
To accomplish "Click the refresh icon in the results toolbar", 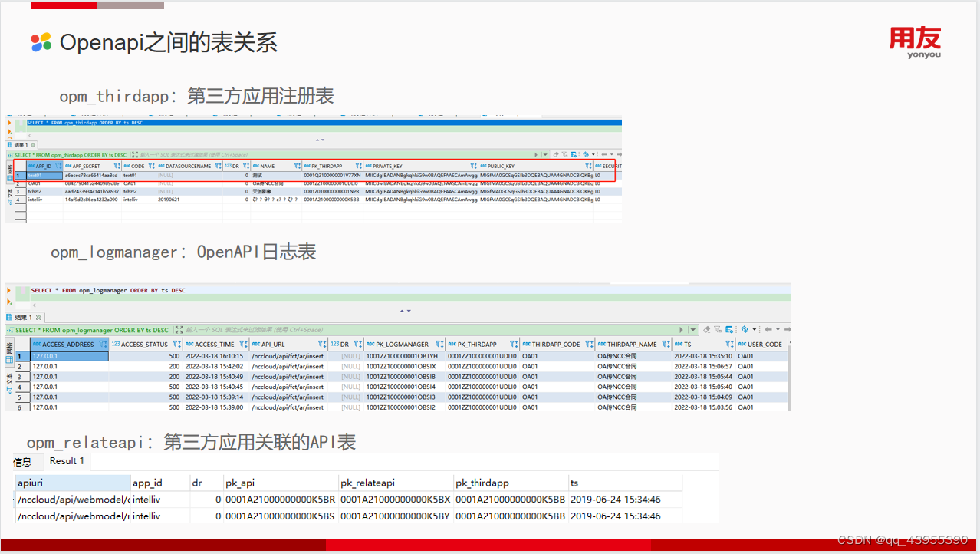I will point(745,330).
